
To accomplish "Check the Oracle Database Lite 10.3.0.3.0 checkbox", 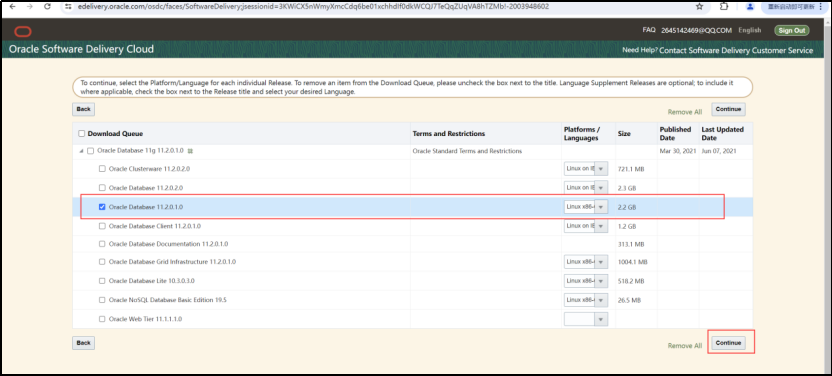I will pos(102,281).
